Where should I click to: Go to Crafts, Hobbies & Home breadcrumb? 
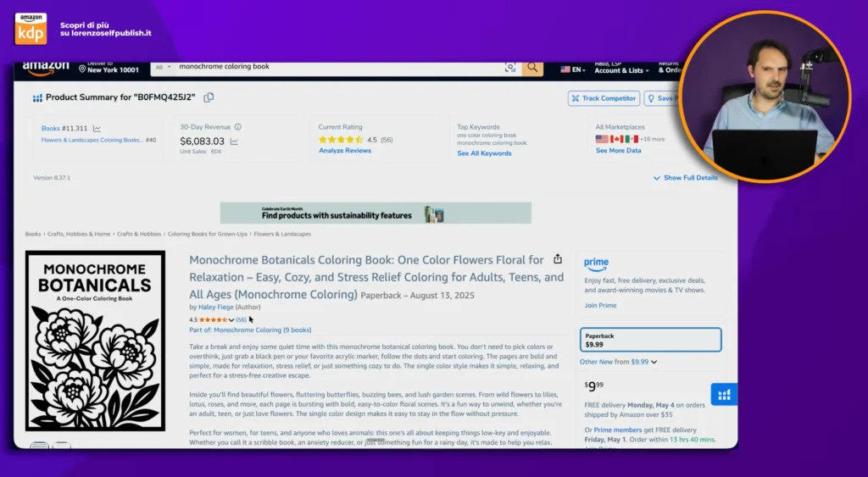[x=79, y=234]
